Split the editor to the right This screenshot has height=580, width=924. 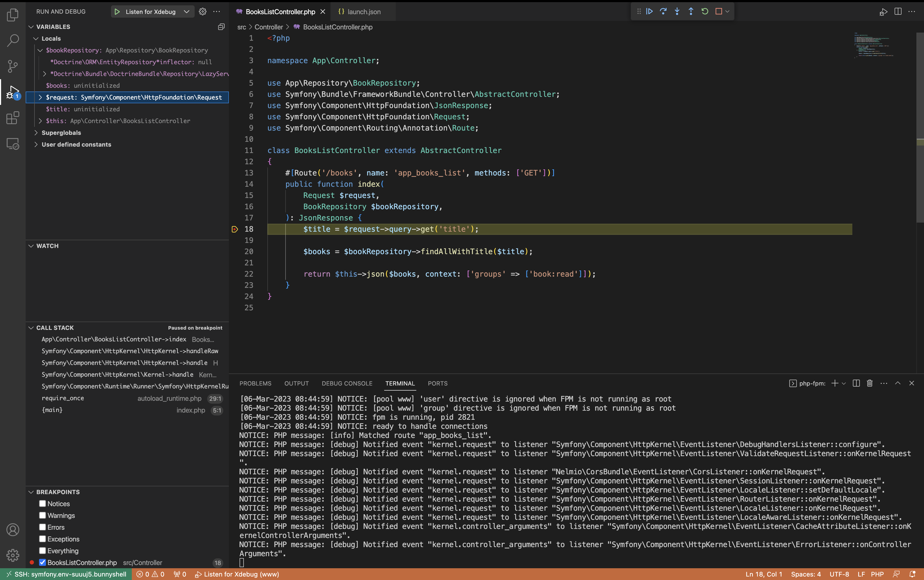898,12
